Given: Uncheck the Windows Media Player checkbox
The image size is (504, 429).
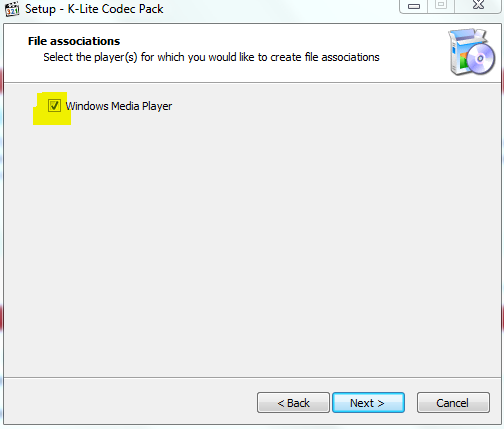Looking at the screenshot, I should point(54,106).
